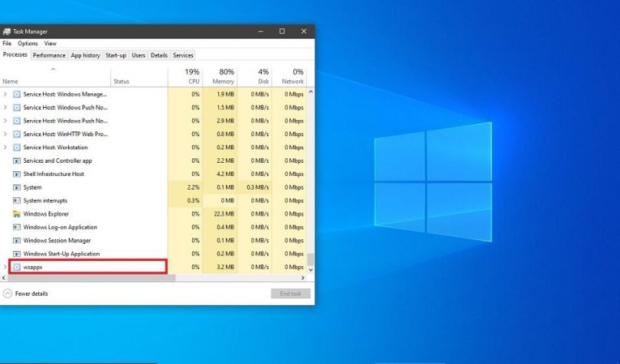This screenshot has width=620, height=364.
Task: Expand Service Host: WinHTTP Web Pro... arrow
Action: [6, 134]
